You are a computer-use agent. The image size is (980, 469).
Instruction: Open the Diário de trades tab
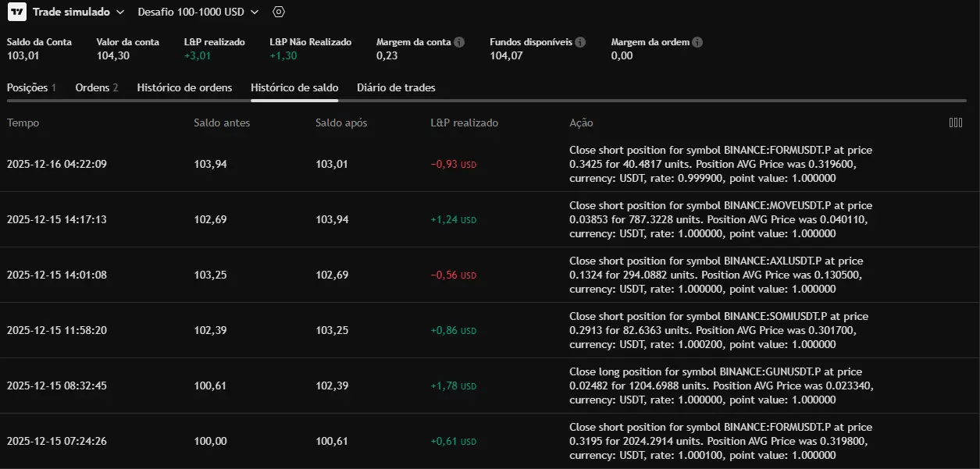click(396, 87)
